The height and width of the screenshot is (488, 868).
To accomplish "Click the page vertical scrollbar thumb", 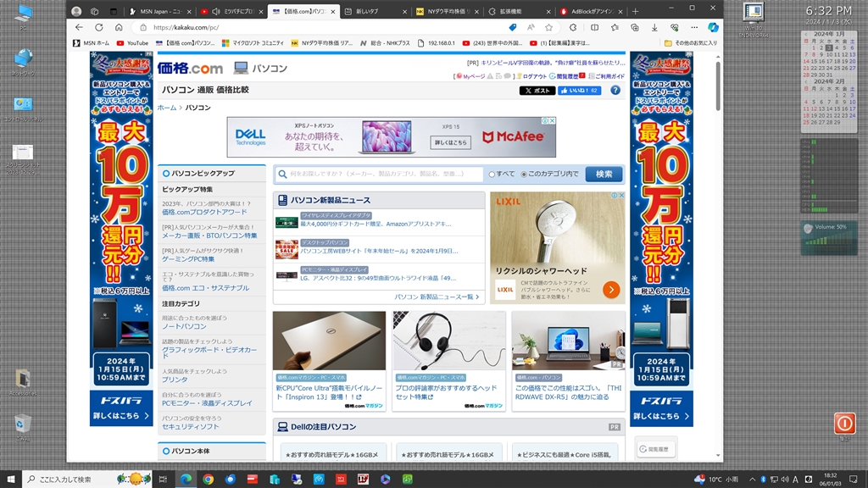I will click(x=718, y=85).
